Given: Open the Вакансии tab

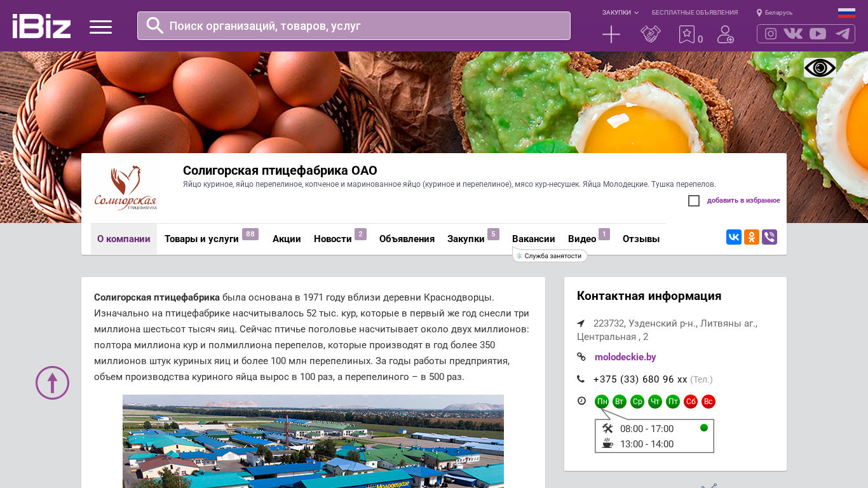Looking at the screenshot, I should [534, 239].
